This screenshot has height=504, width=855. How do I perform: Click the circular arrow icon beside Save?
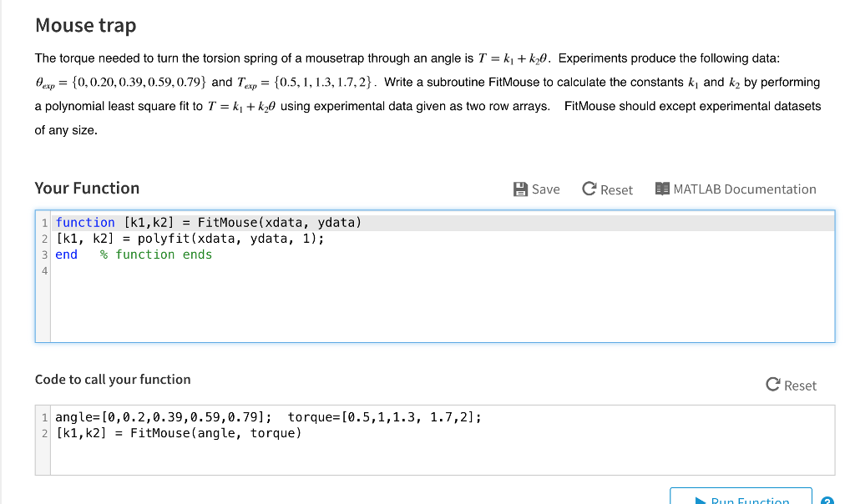pos(589,189)
